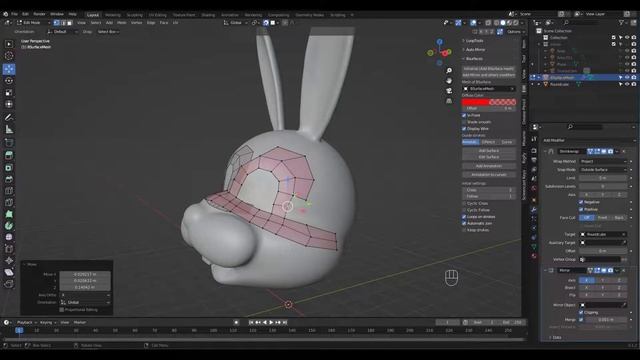Viewport: 640px width, 360px height.
Task: Open the Mesh menu in viewport header
Action: click(122, 23)
